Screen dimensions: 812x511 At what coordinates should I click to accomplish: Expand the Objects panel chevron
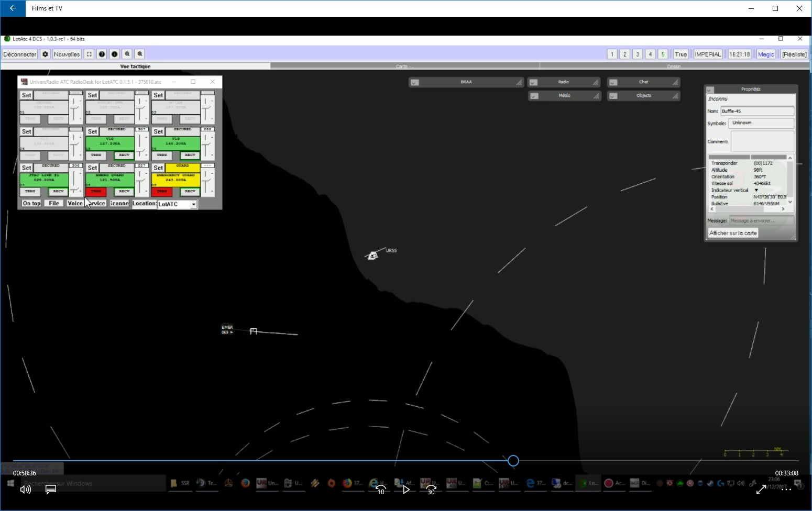pos(613,96)
